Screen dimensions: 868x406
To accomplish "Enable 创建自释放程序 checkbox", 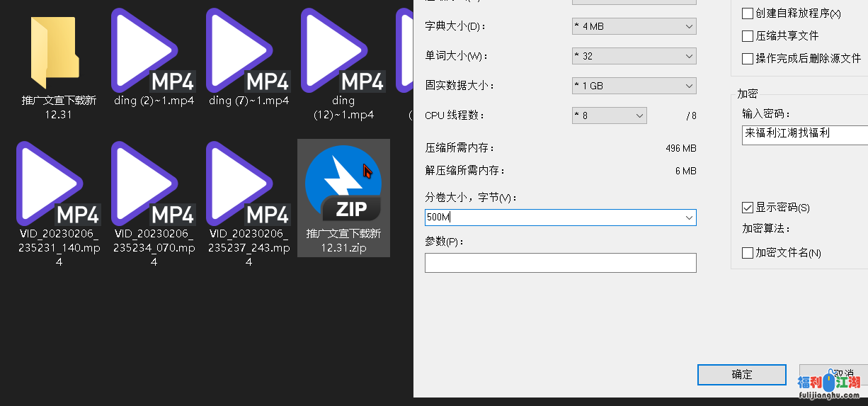I will [747, 13].
